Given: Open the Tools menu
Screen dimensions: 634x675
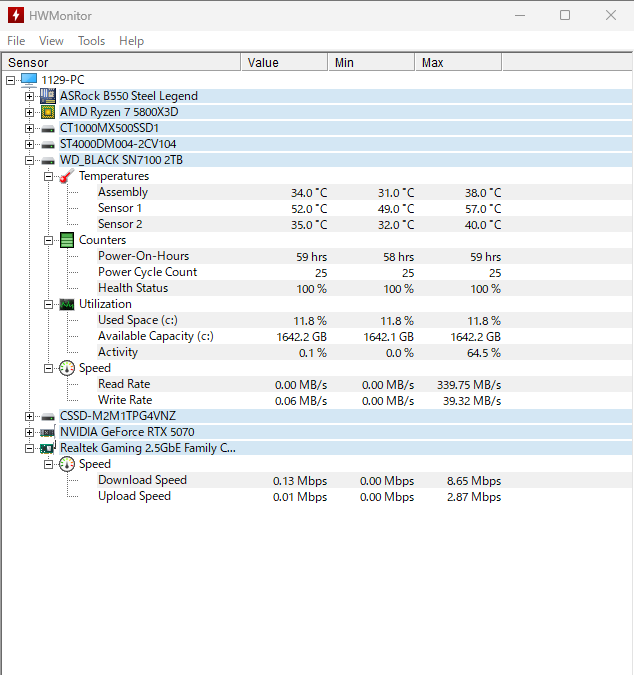Looking at the screenshot, I should 91,41.
